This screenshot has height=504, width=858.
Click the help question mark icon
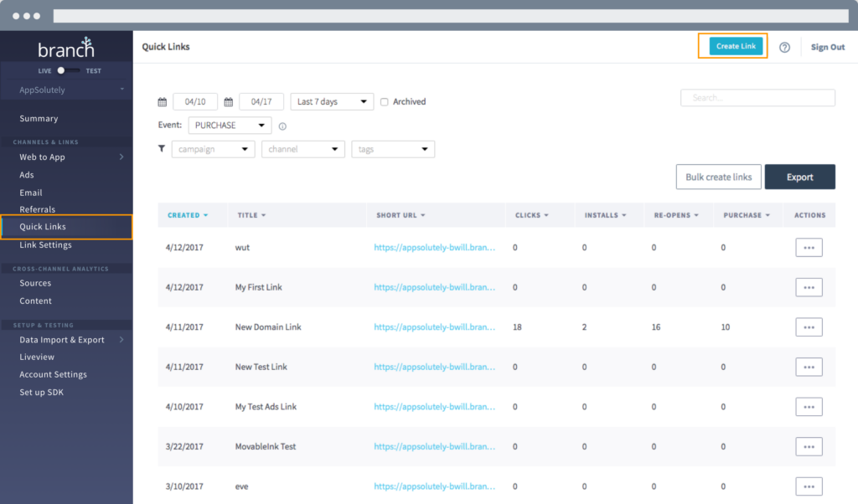click(x=784, y=48)
